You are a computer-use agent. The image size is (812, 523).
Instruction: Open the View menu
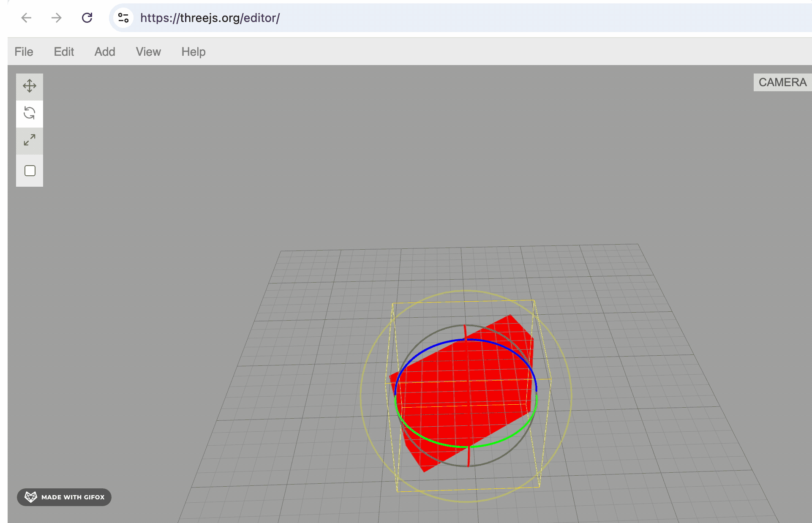pyautogui.click(x=148, y=52)
